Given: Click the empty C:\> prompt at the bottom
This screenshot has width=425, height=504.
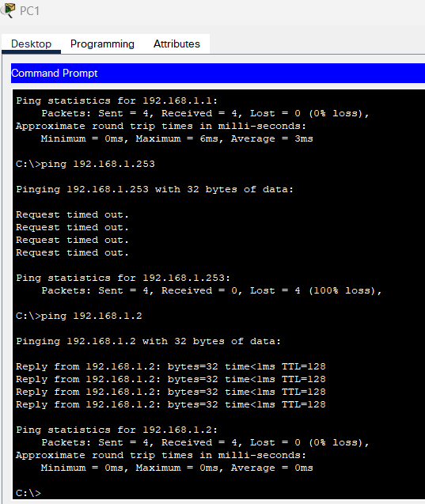Looking at the screenshot, I should (28, 493).
